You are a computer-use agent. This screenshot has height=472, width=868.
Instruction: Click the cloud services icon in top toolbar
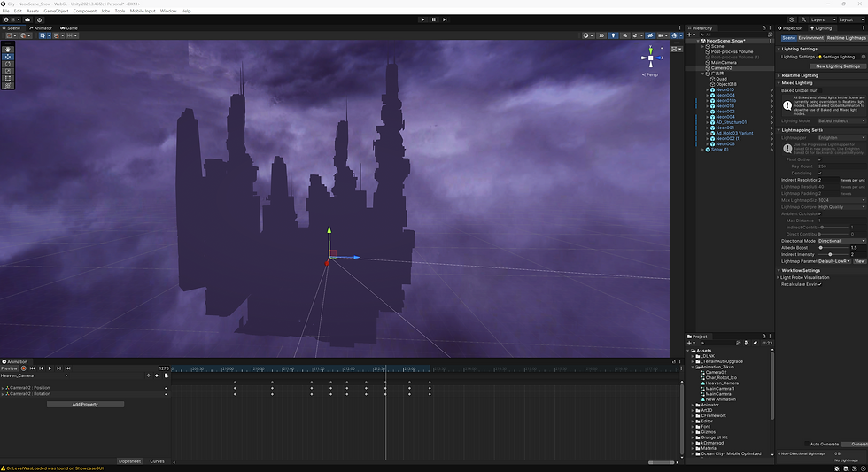coord(27,19)
